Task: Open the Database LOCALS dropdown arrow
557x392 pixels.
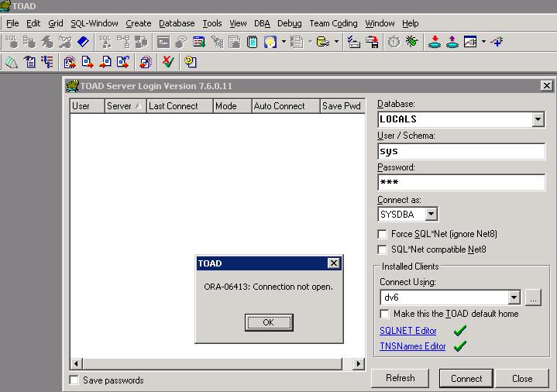Action: point(538,119)
